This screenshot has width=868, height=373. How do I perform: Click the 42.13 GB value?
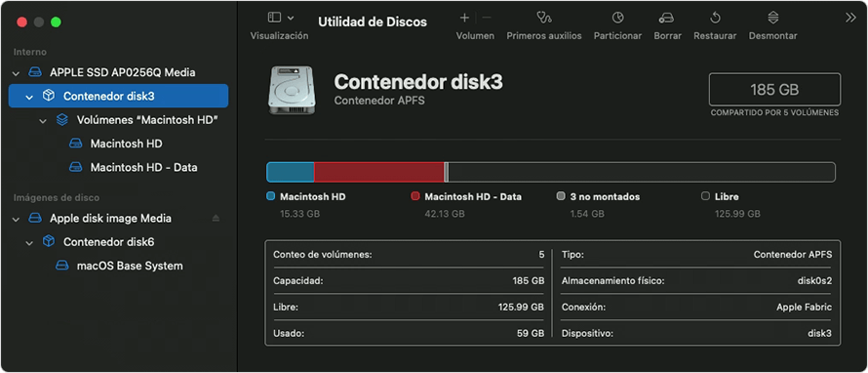444,214
